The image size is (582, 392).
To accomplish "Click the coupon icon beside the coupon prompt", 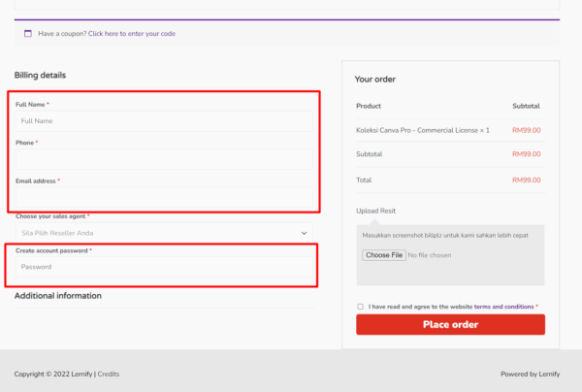I will 28,33.
